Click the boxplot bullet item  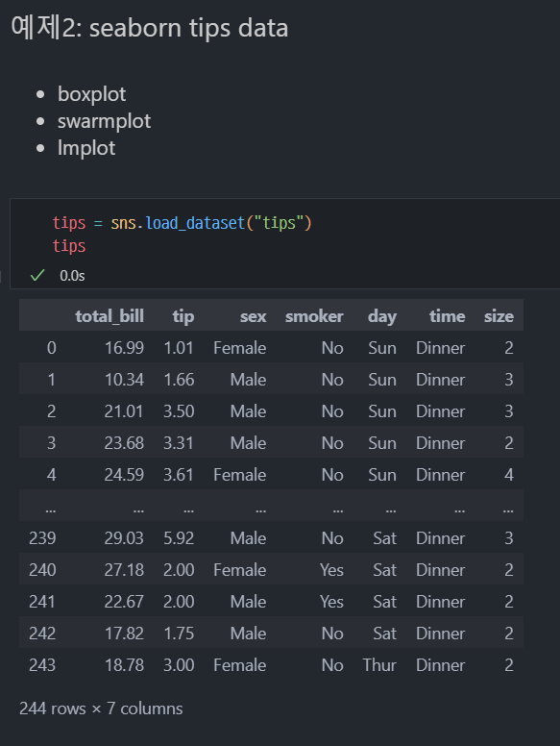[92, 94]
